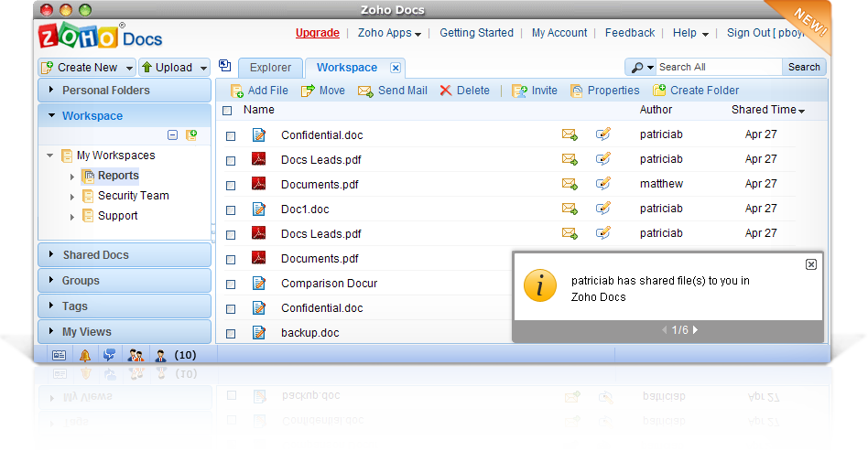
Task: Click the mail icon in matthew's Documents.pdf row
Action: (x=570, y=184)
